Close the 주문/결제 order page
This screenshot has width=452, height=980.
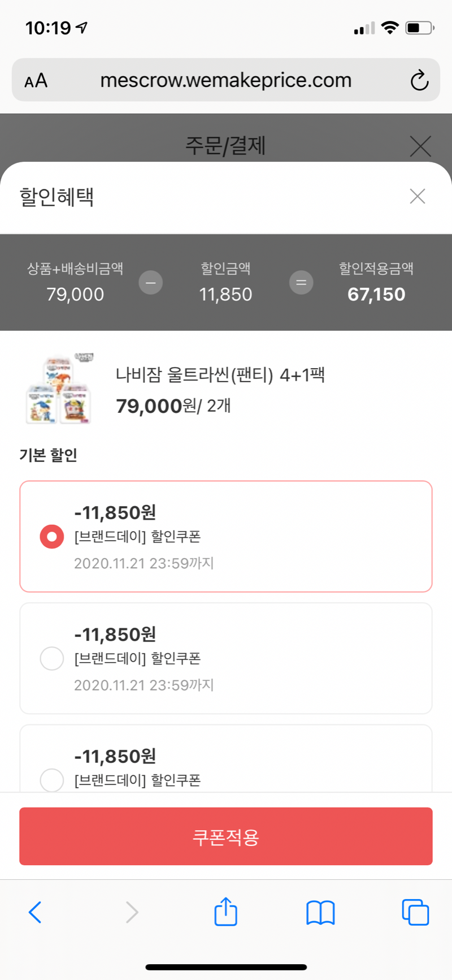click(x=420, y=146)
